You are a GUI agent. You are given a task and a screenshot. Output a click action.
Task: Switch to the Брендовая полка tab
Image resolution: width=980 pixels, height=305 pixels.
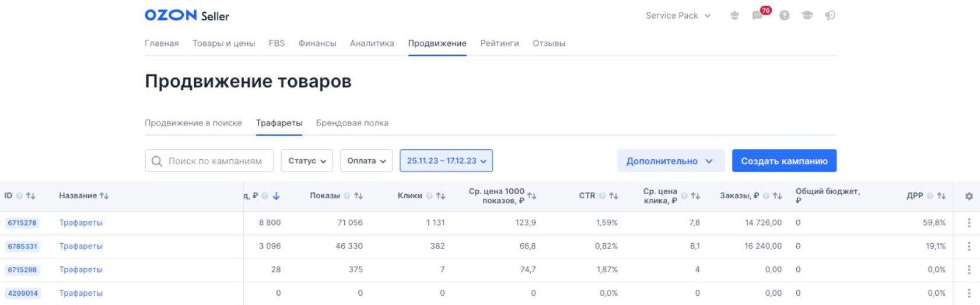pos(352,123)
